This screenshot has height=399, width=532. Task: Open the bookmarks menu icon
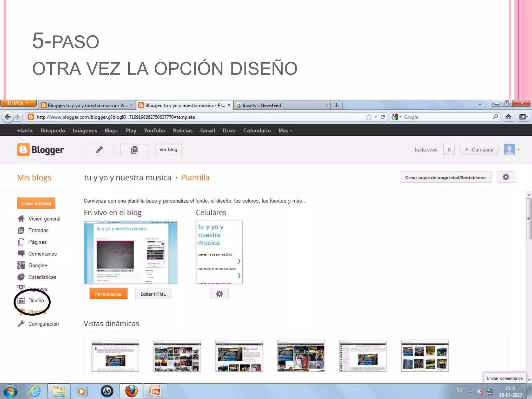coord(523,117)
